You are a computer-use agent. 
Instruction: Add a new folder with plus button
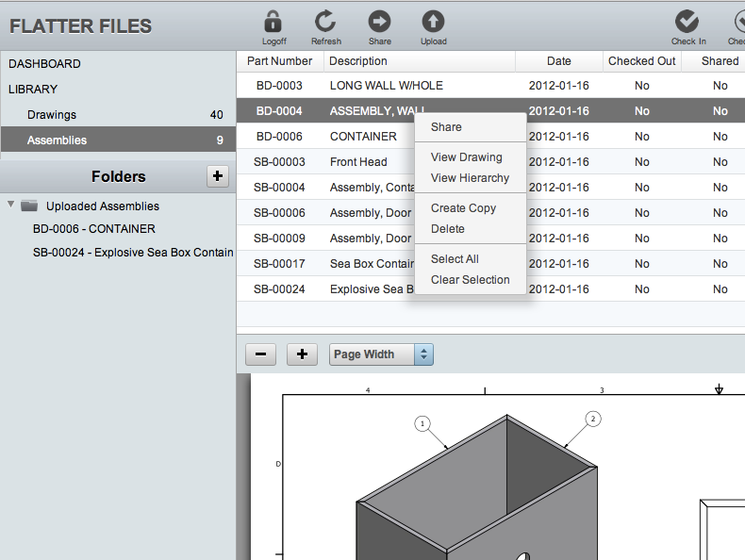click(218, 176)
